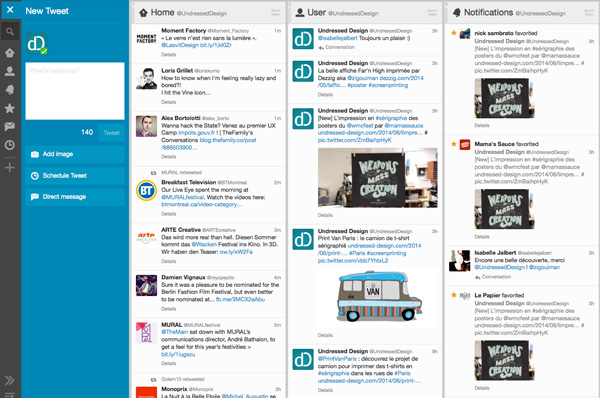The width and height of the screenshot is (600, 398).
Task: Click the User column person icon
Action: tap(300, 13)
